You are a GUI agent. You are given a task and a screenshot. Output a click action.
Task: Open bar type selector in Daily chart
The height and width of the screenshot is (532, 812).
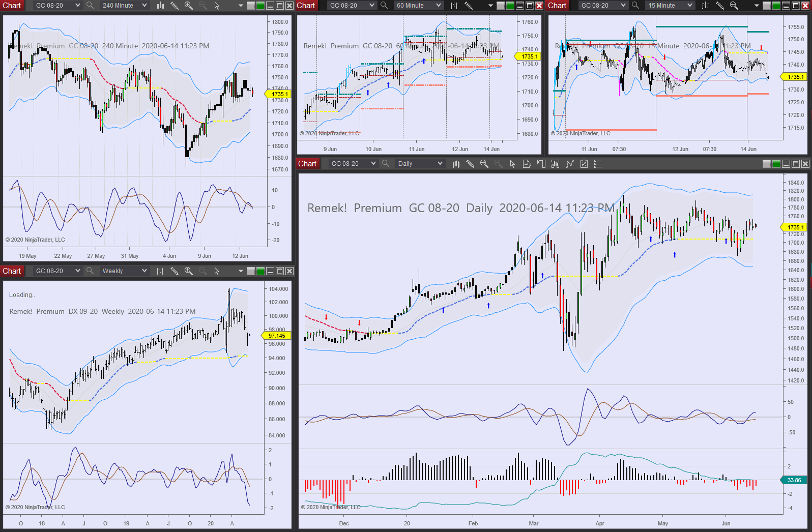point(456,164)
